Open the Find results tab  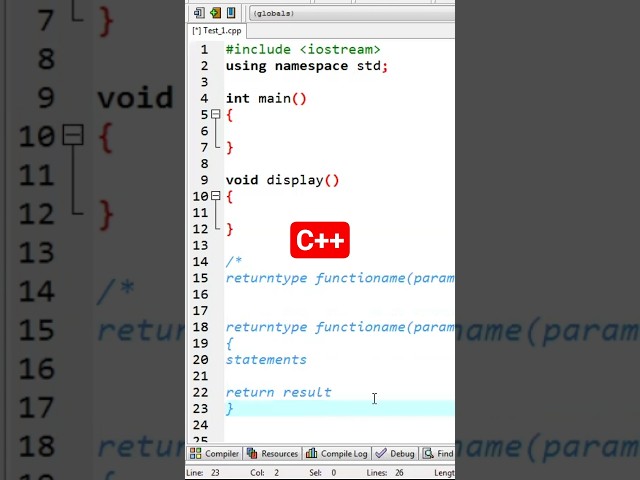pos(438,453)
